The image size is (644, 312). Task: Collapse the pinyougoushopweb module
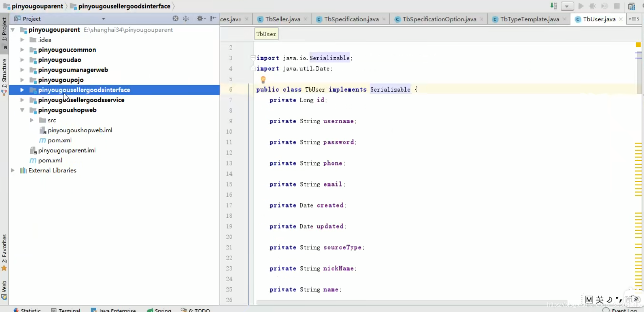point(22,110)
